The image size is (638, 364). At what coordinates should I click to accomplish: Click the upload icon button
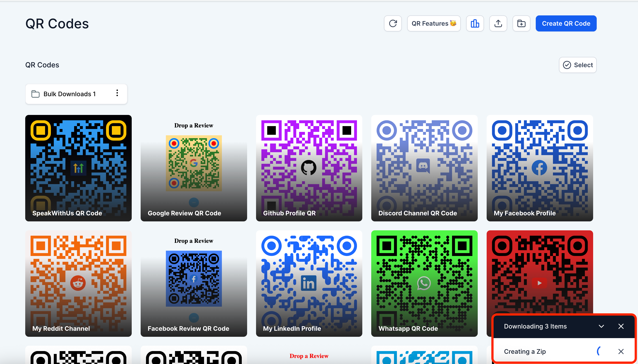pyautogui.click(x=498, y=23)
